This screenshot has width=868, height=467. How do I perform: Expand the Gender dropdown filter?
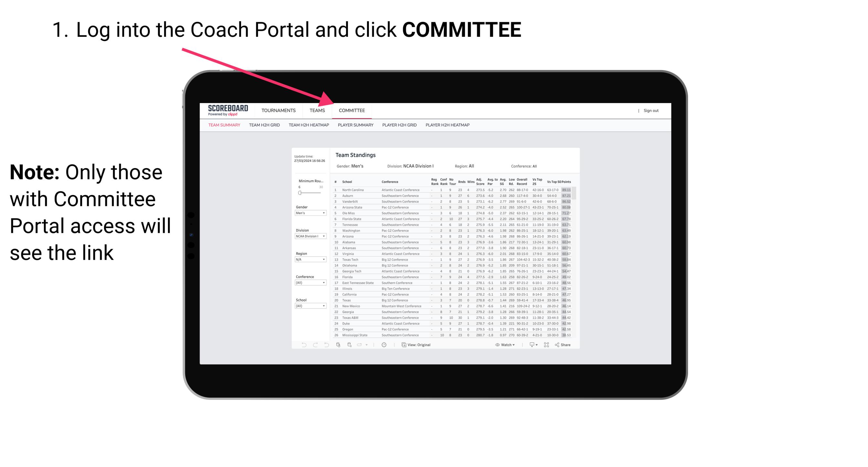[x=311, y=213]
